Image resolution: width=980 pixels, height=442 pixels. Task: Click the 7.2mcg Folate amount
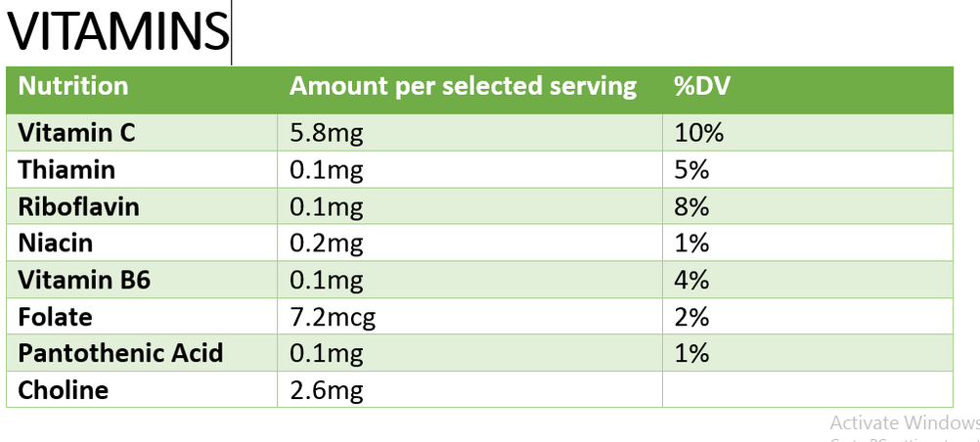[x=333, y=317]
